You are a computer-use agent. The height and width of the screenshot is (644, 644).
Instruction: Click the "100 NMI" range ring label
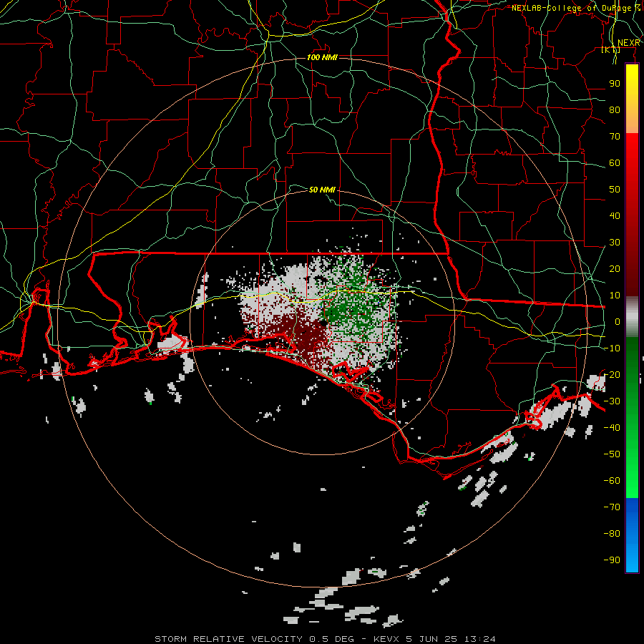322,57
